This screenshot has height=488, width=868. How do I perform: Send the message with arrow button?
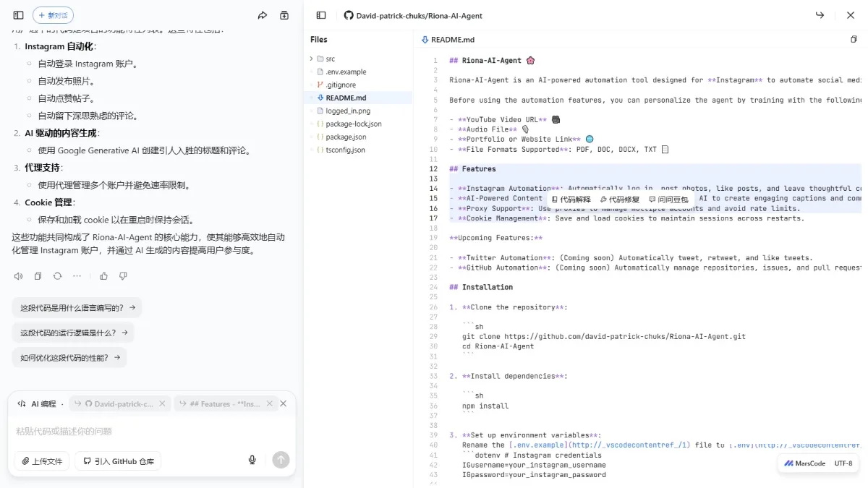[x=281, y=460]
